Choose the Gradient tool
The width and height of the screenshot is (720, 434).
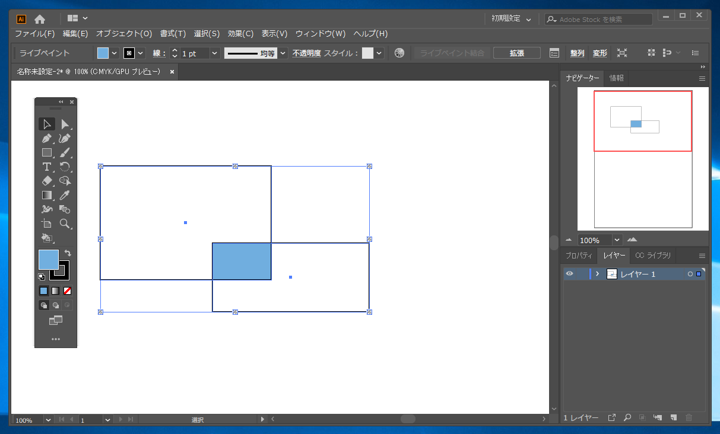pos(47,195)
